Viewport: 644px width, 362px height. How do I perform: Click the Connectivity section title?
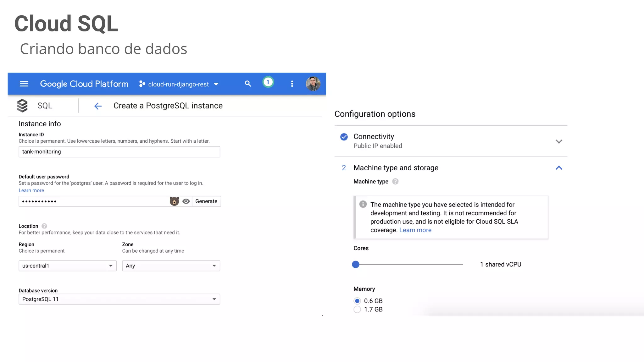(x=374, y=136)
